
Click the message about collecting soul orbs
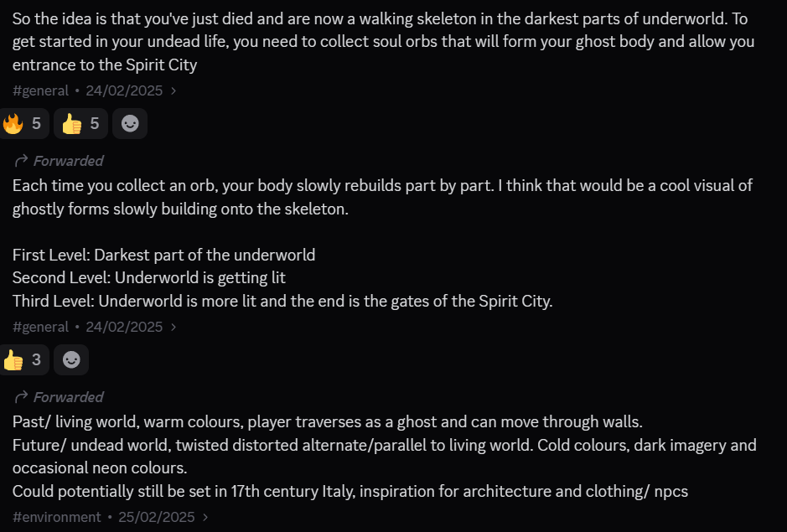click(384, 42)
